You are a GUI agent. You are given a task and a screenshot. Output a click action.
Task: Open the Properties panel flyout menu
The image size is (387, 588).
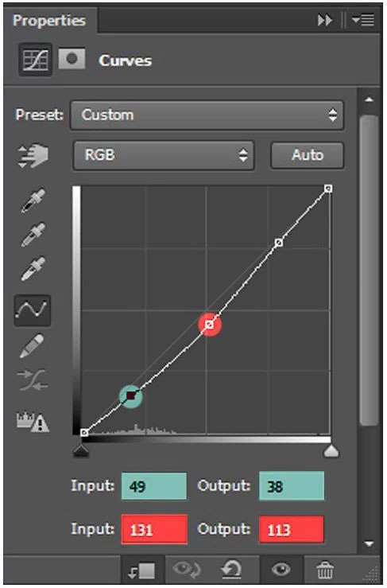tap(363, 20)
